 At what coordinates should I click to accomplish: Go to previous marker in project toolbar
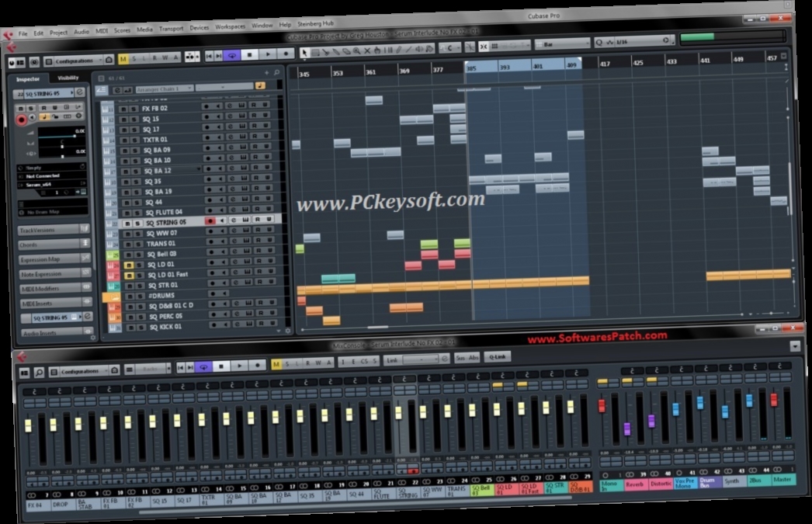209,55
